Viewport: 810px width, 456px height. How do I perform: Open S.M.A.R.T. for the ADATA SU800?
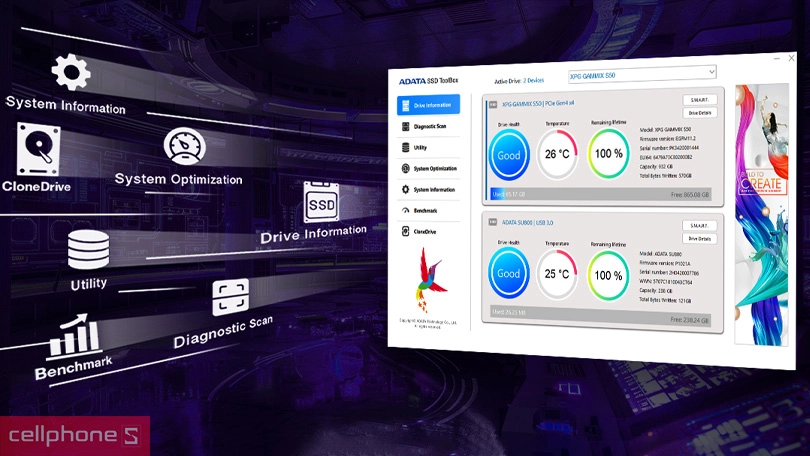coord(699,226)
